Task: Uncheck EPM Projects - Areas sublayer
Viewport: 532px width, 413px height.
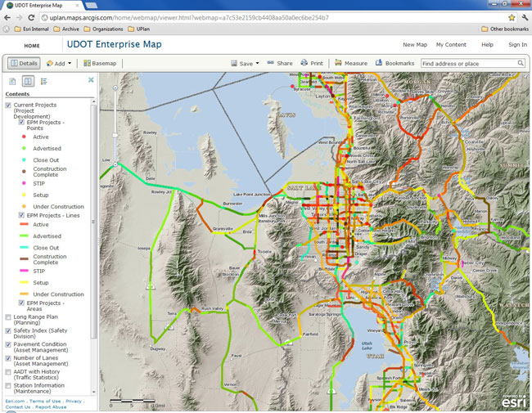Action: tap(21, 303)
